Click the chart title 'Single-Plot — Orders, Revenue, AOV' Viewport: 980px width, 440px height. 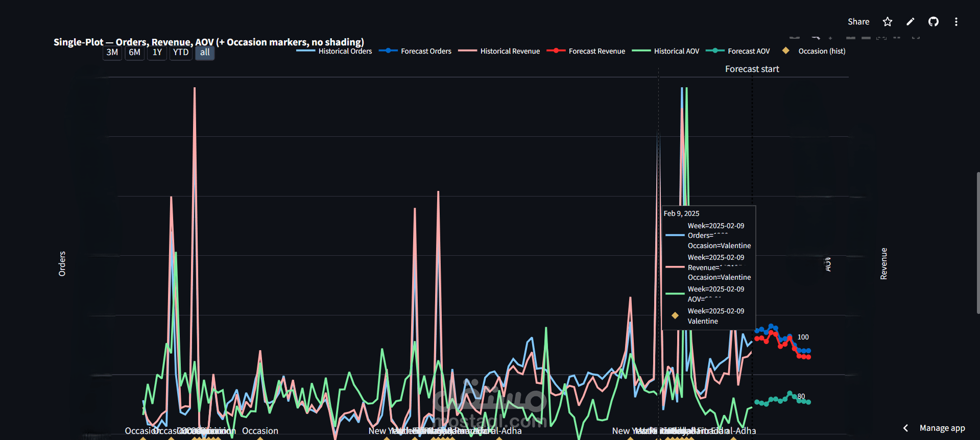209,42
